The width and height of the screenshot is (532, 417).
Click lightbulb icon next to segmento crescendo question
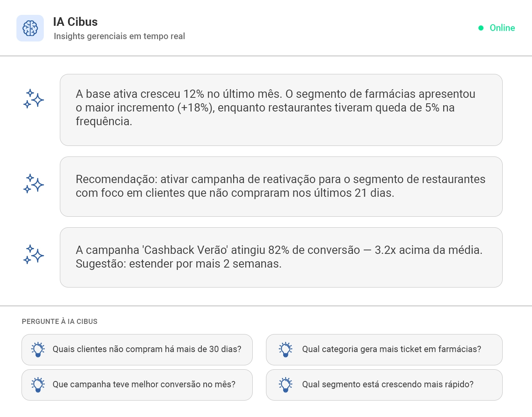[x=286, y=385]
